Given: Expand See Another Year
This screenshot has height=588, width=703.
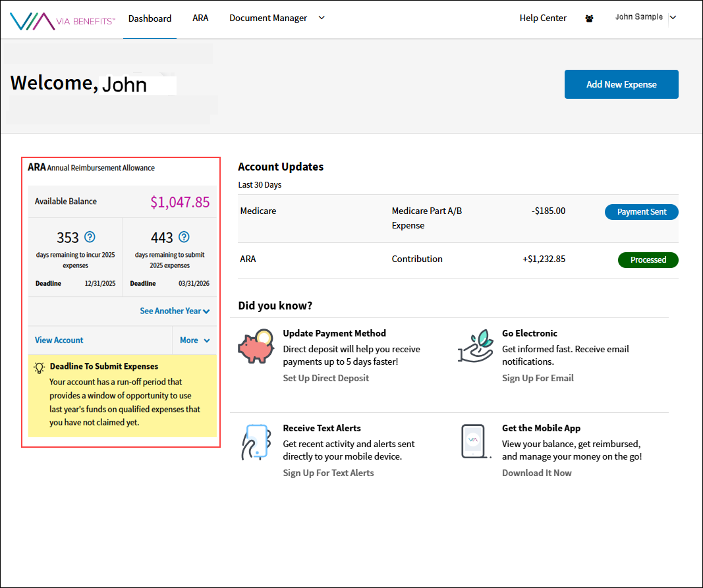Looking at the screenshot, I should [x=175, y=310].
